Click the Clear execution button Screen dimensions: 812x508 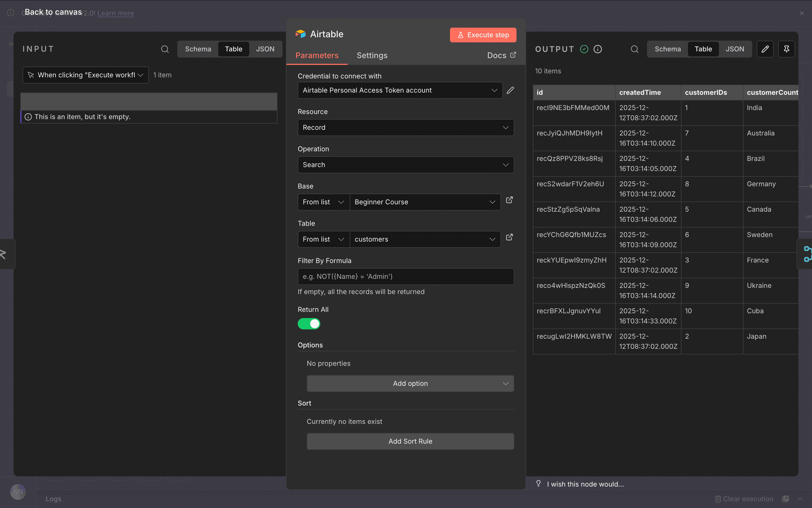coord(744,499)
